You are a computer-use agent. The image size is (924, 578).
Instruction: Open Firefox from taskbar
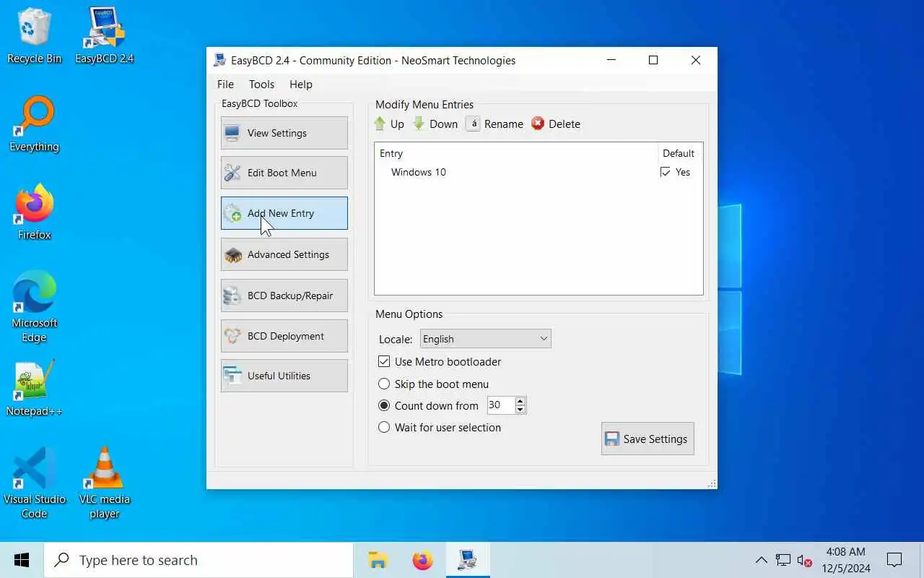click(x=423, y=560)
